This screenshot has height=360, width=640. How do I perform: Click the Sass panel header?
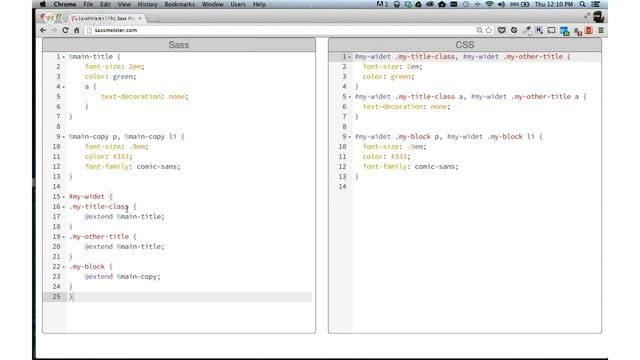179,44
